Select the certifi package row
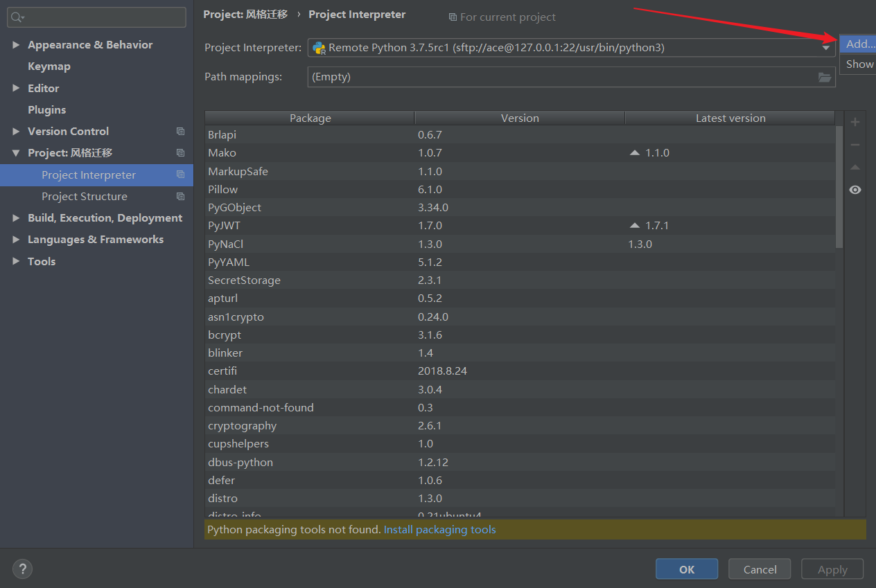 point(520,371)
